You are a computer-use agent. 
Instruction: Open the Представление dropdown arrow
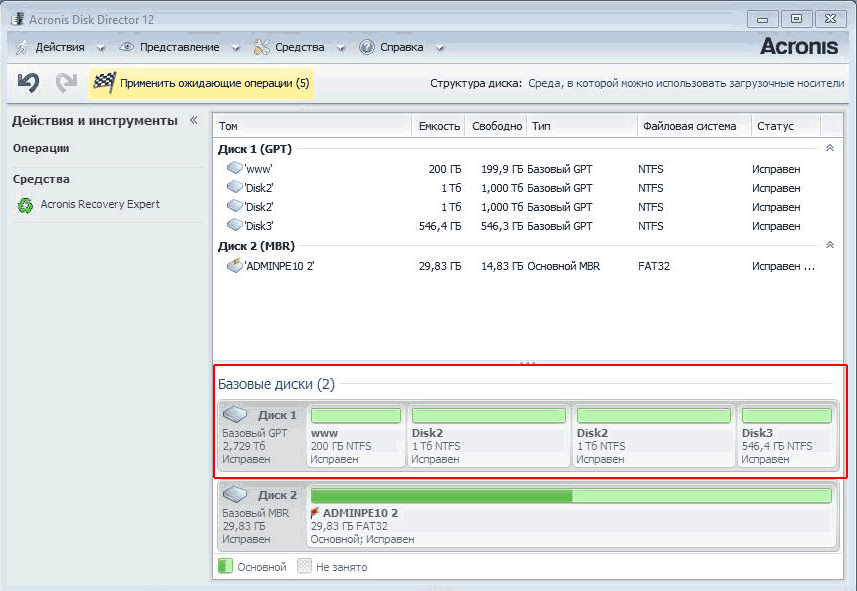click(x=236, y=48)
